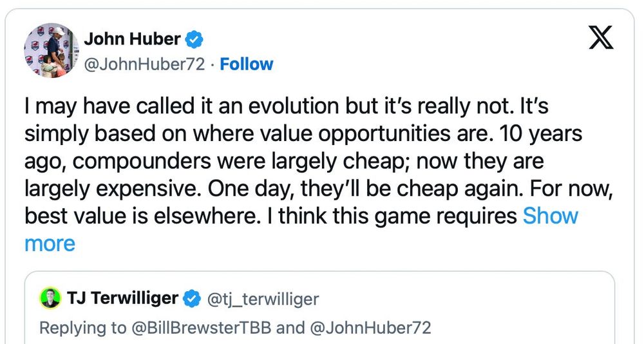Image resolution: width=644 pixels, height=344 pixels.
Task: Click the "Replying to" label in quoted tweet
Action: click(x=83, y=327)
